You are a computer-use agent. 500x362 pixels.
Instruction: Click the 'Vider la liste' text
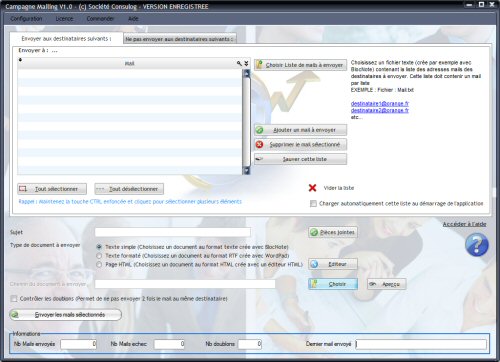(x=339, y=188)
